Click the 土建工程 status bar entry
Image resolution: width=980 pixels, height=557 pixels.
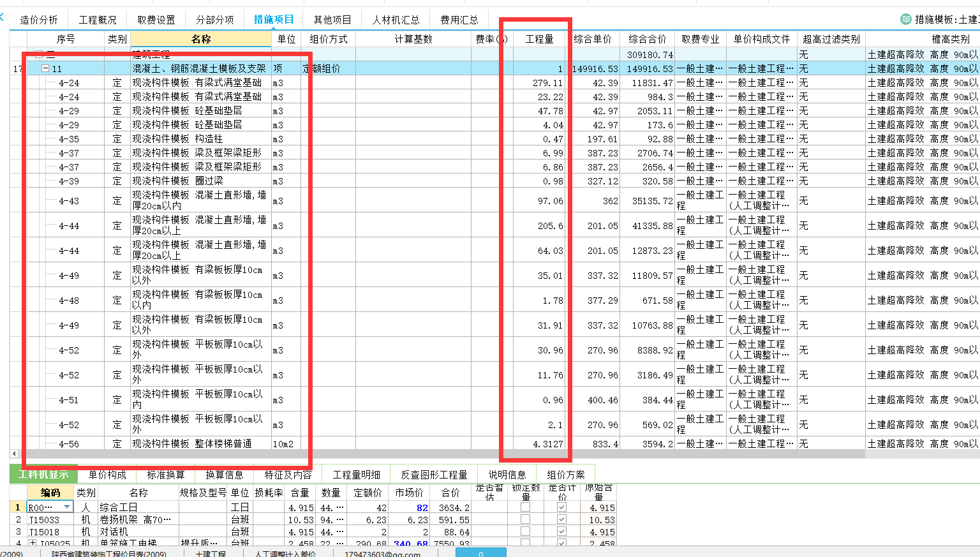coord(211,553)
